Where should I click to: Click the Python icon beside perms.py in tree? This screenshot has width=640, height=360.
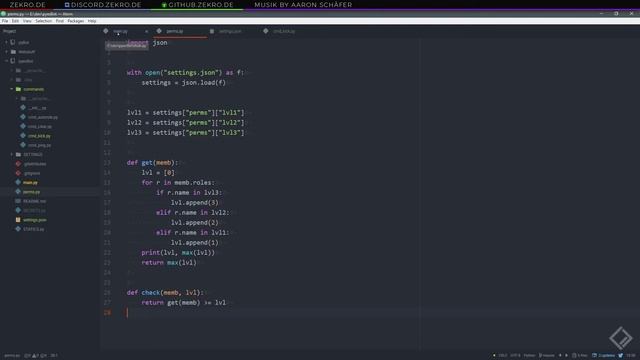coord(18,192)
